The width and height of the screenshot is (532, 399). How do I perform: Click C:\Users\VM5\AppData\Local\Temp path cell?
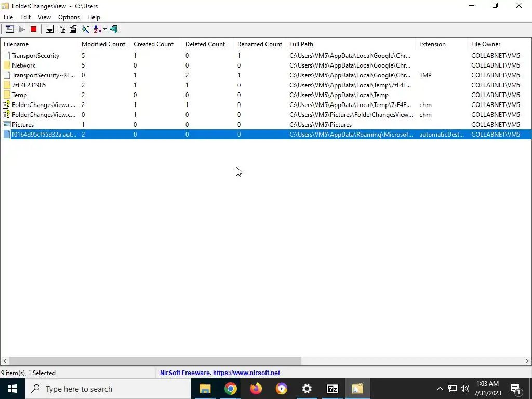coord(339,95)
